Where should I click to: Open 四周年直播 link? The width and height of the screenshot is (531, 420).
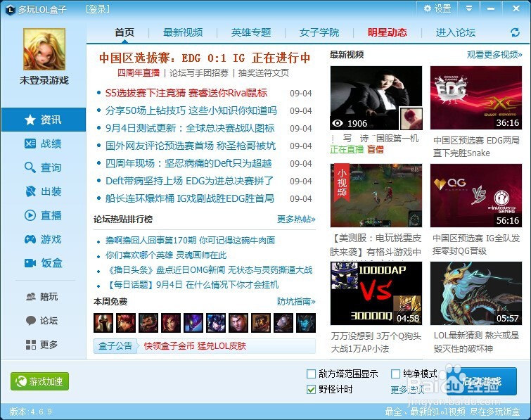point(139,73)
